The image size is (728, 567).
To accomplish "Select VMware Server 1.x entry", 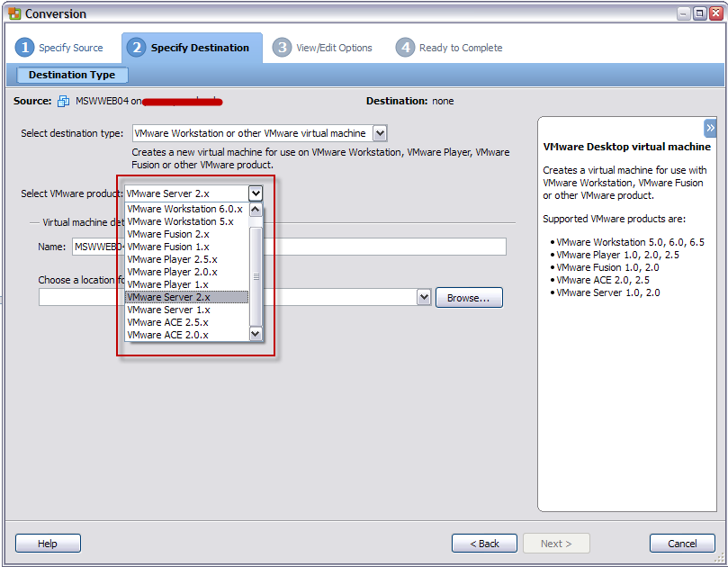I will tap(168, 310).
